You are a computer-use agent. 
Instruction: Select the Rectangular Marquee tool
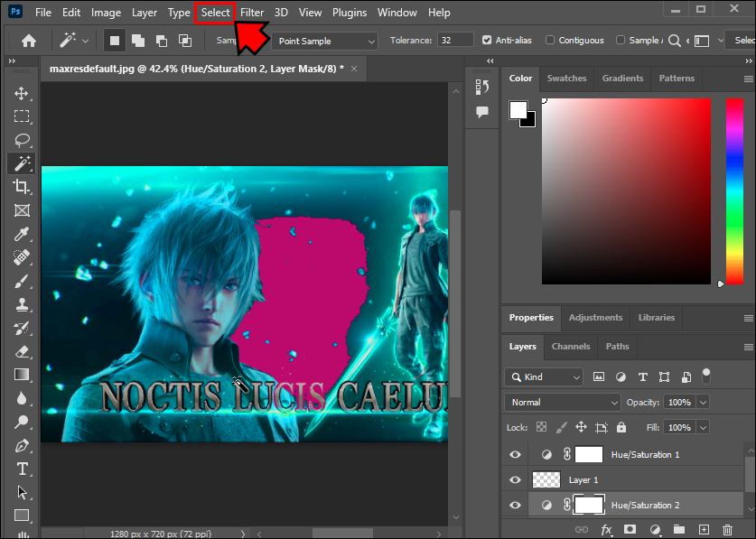point(22,116)
